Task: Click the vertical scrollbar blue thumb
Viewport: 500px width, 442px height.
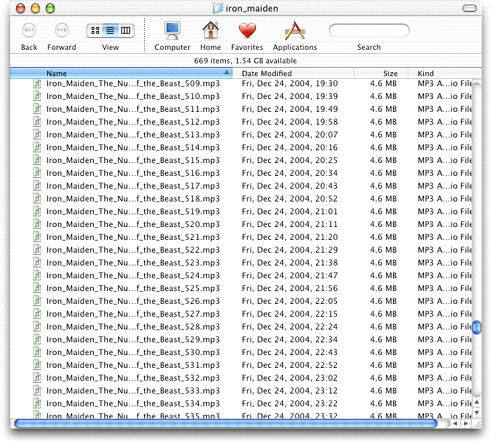Action: [x=477, y=327]
